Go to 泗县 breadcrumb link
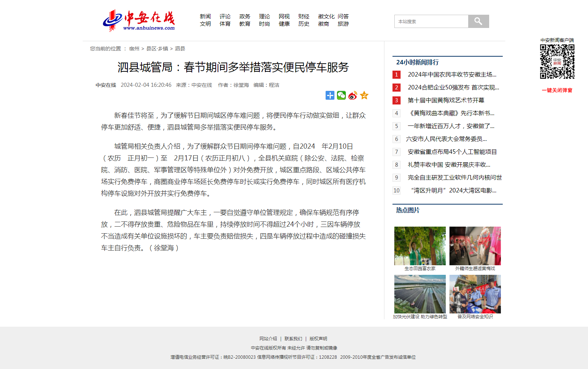The width and height of the screenshot is (588, 369). coord(180,49)
